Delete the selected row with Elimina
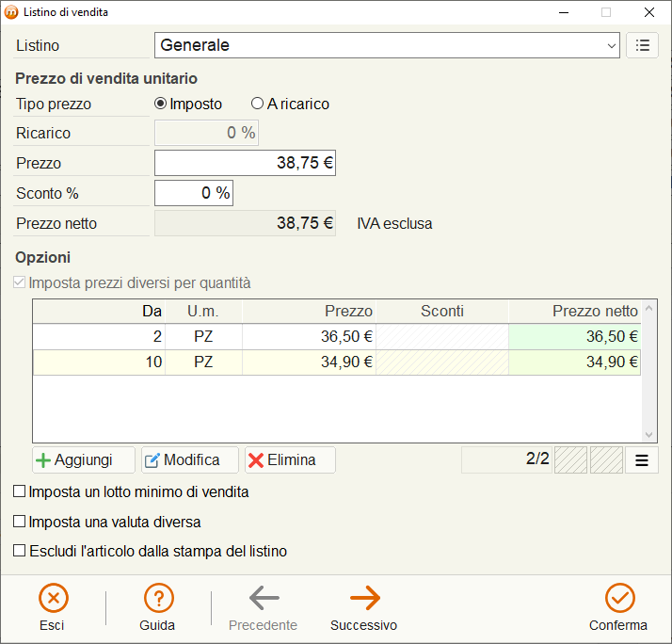The image size is (672, 644). point(290,460)
